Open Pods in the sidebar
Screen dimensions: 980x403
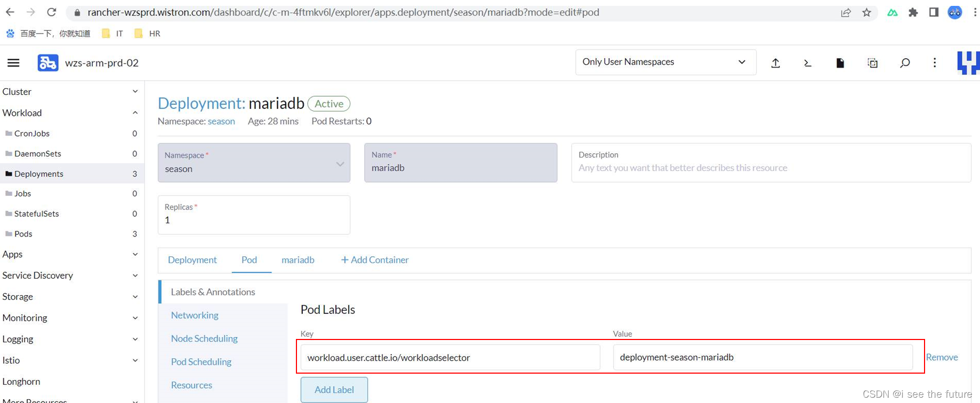coord(71,234)
